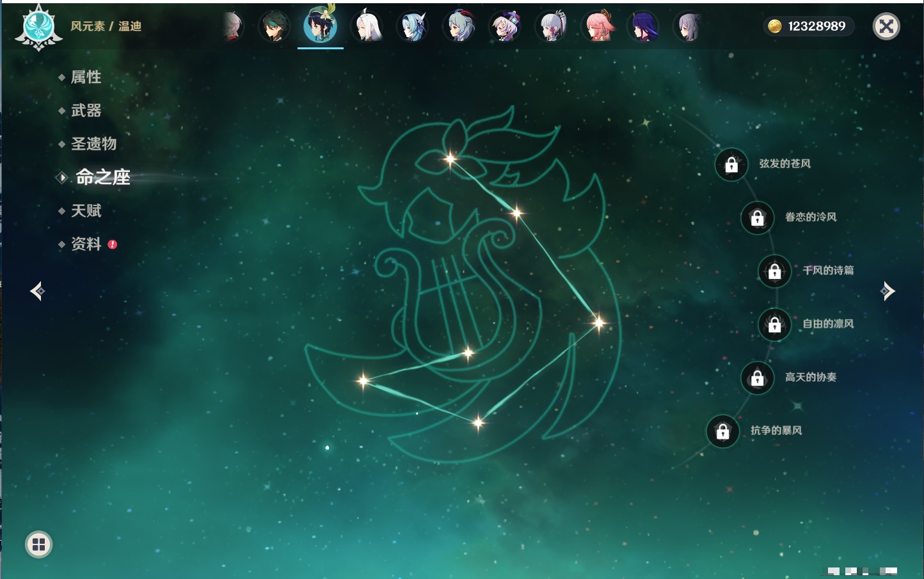The image size is (924, 579).
Task: Open the locked 千风的诗篇 constellation node
Action: click(x=775, y=271)
